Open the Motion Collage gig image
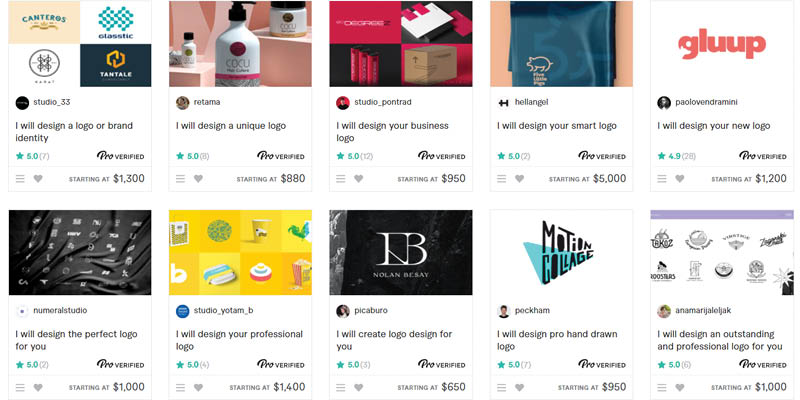The height and width of the screenshot is (400, 800). (561, 253)
